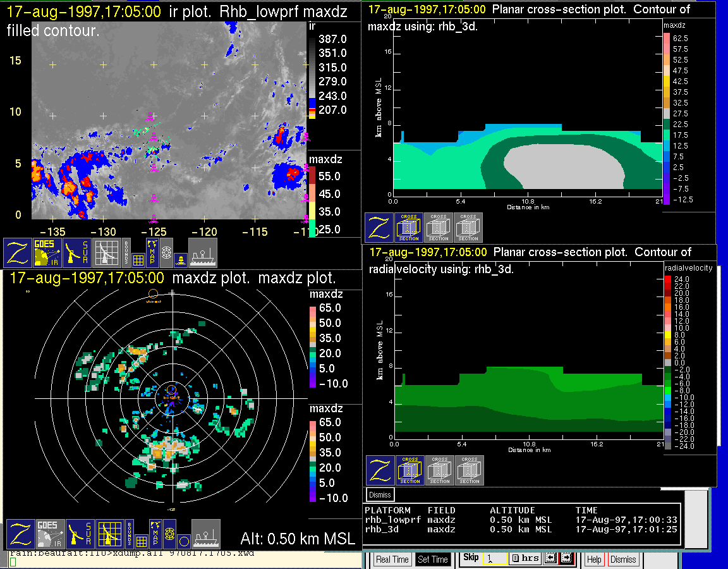728x569 pixels.
Task: Select the highlighted yellow Cross Section icon under the maxdz contour
Action: pos(409,228)
